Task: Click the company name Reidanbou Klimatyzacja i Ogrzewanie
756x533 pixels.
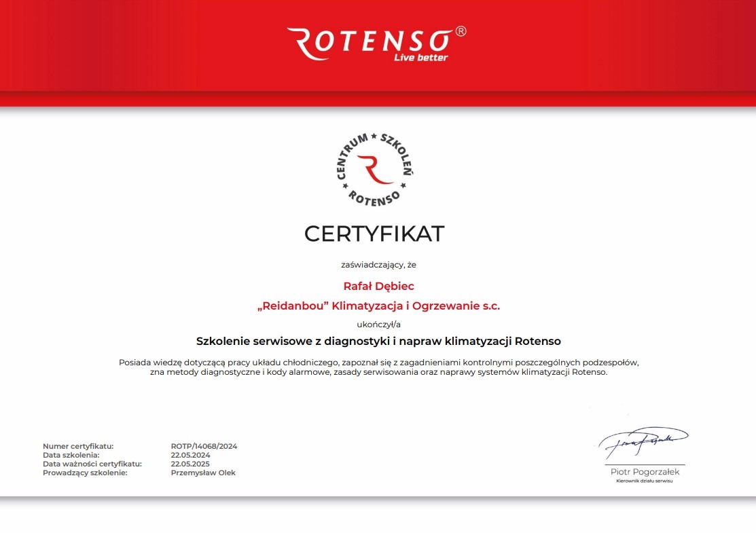Action: click(378, 306)
